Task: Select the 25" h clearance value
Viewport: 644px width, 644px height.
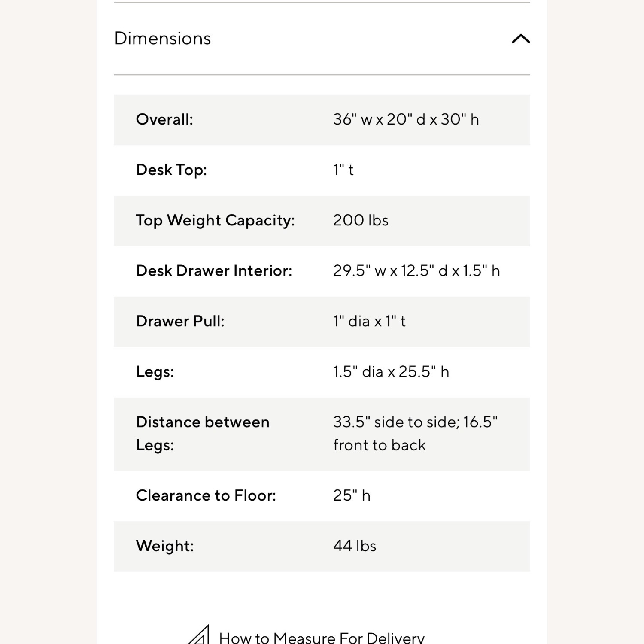Action: pos(352,495)
